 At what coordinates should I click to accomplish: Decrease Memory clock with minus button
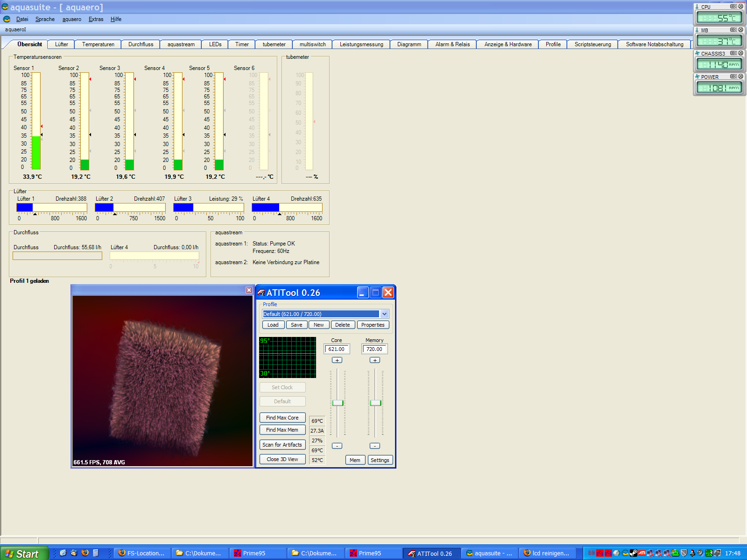(x=375, y=446)
